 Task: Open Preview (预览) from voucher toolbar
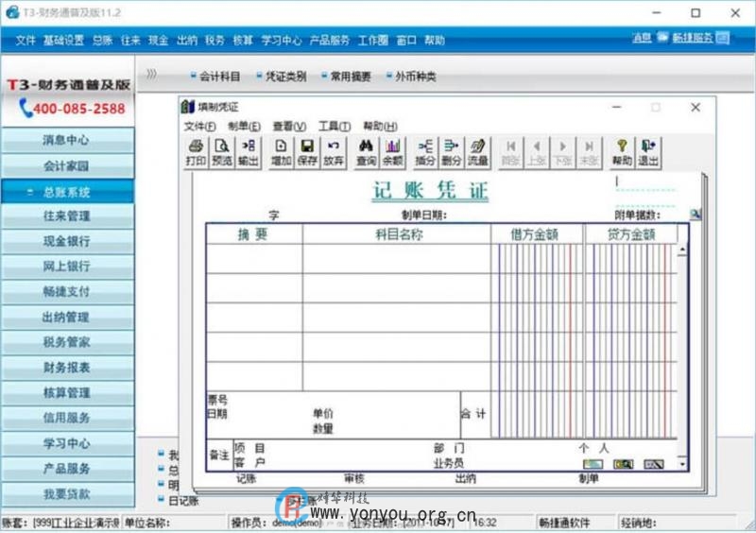click(x=222, y=152)
